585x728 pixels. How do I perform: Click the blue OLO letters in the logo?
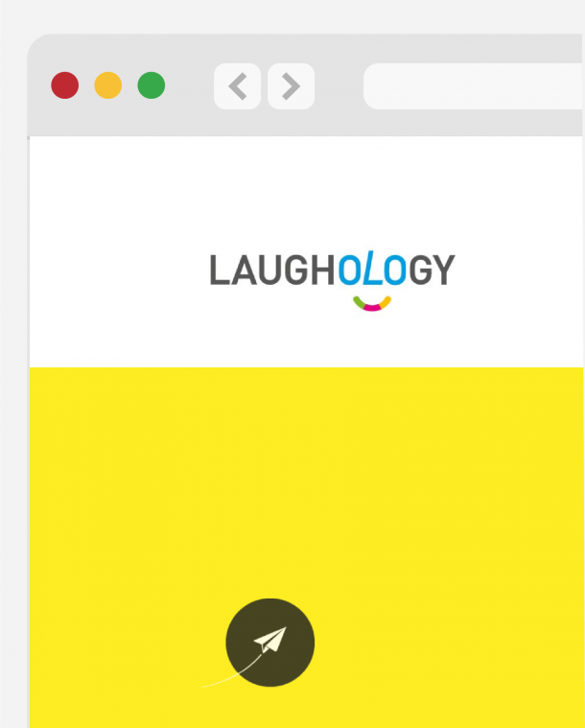click(372, 269)
